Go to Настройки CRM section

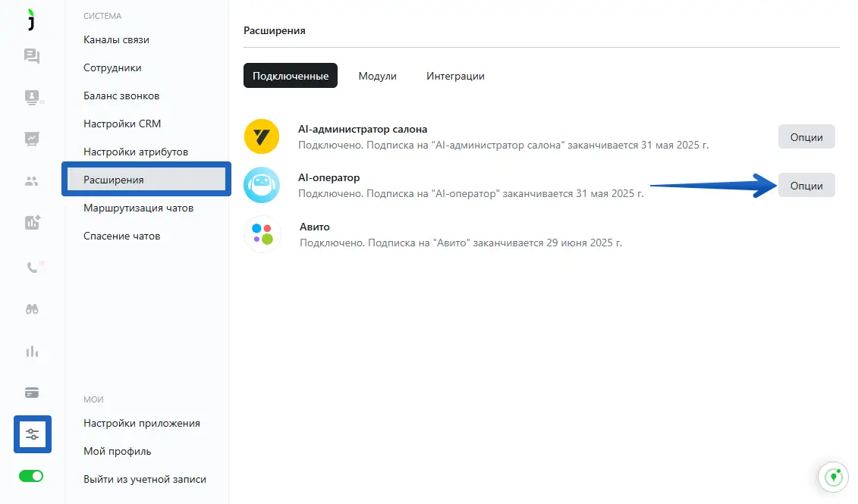tap(122, 124)
